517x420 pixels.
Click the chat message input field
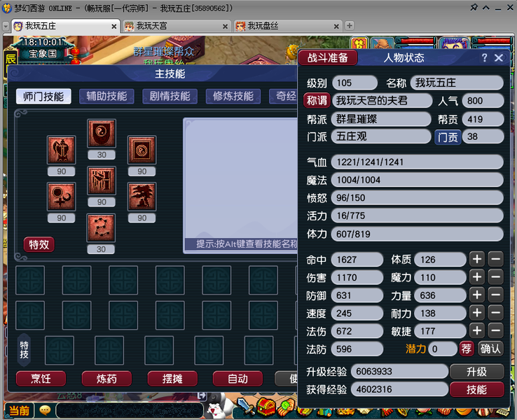(130, 411)
